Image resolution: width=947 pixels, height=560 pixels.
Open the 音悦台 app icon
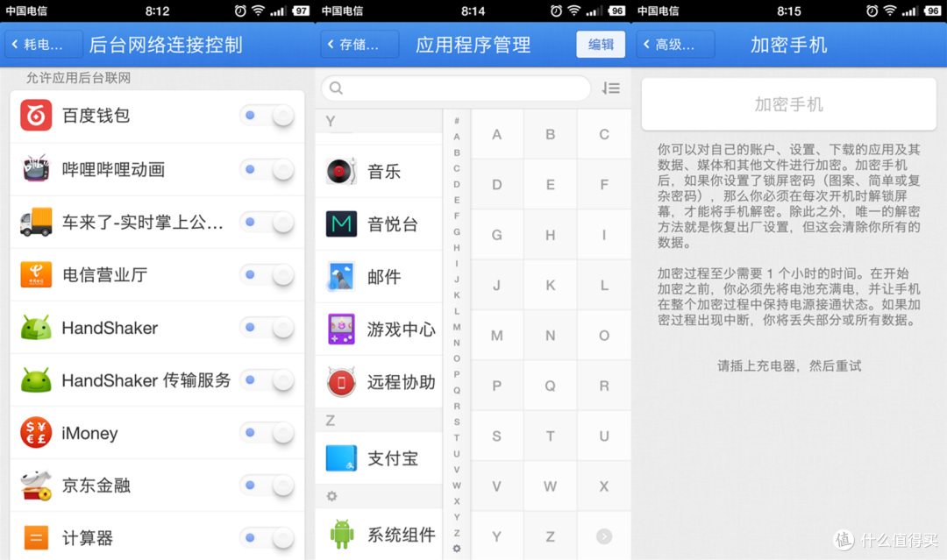pyautogui.click(x=341, y=223)
